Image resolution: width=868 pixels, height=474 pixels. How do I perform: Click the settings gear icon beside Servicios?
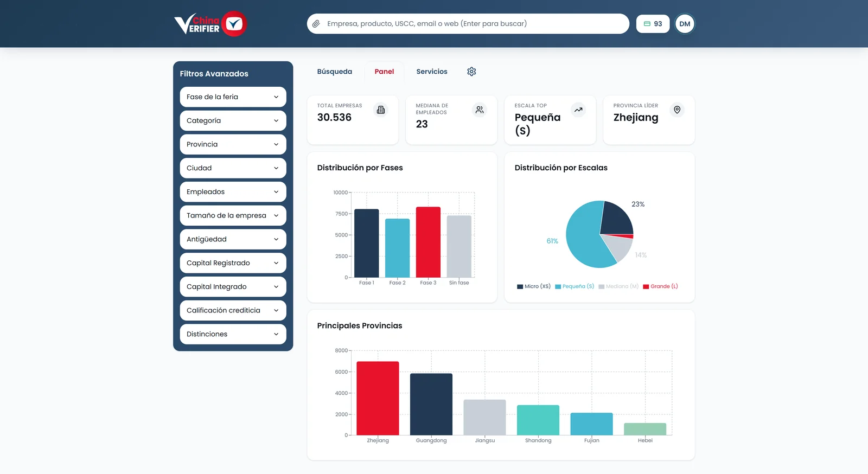471,72
